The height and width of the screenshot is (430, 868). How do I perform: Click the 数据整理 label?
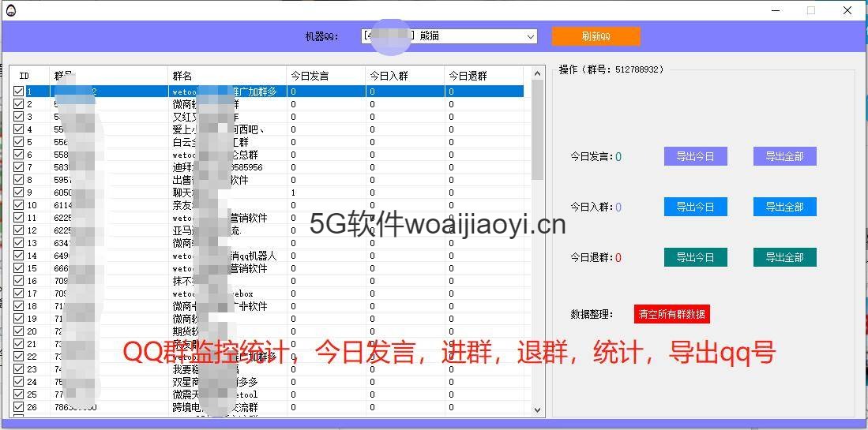(x=592, y=315)
